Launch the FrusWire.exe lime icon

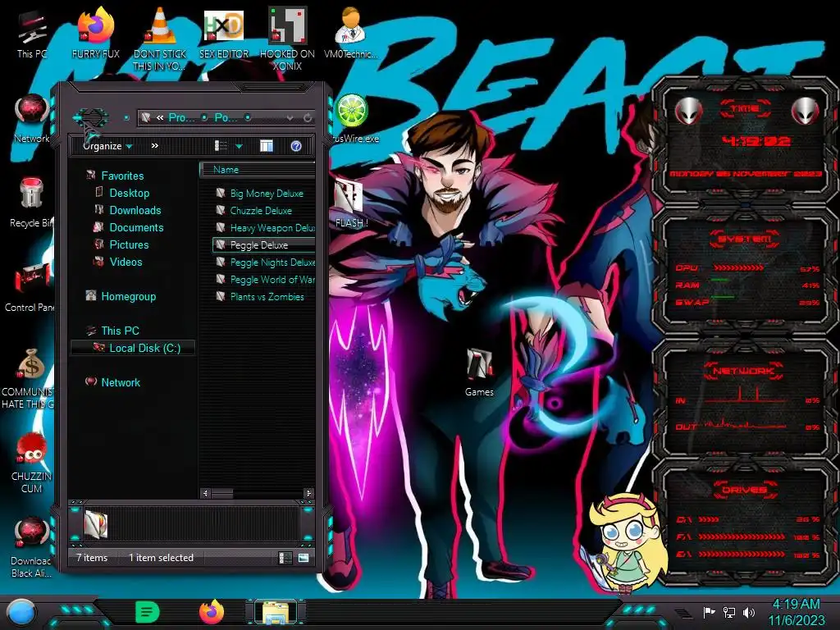pos(353,119)
